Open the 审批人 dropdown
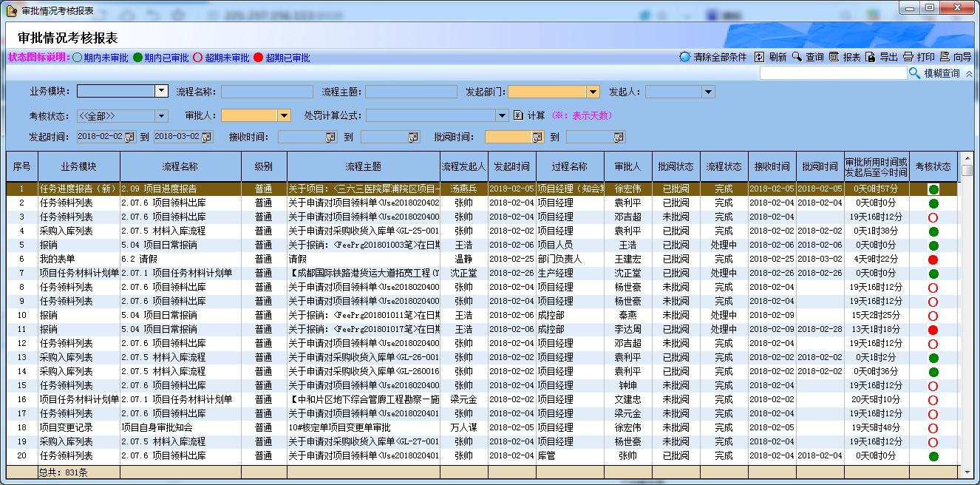This screenshot has width=980, height=485. click(x=284, y=116)
